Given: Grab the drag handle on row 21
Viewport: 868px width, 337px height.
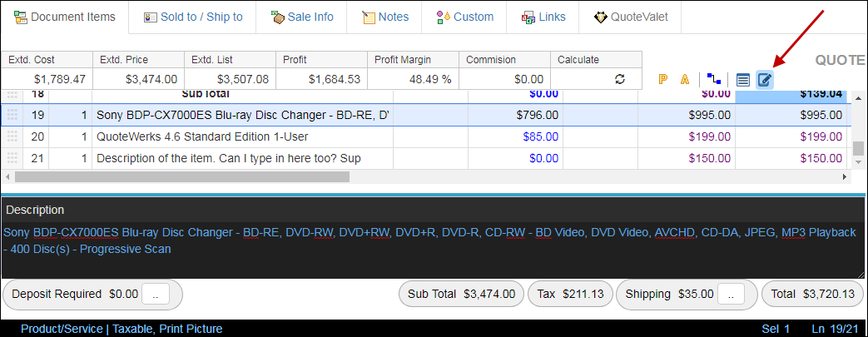Looking at the screenshot, I should point(12,159).
